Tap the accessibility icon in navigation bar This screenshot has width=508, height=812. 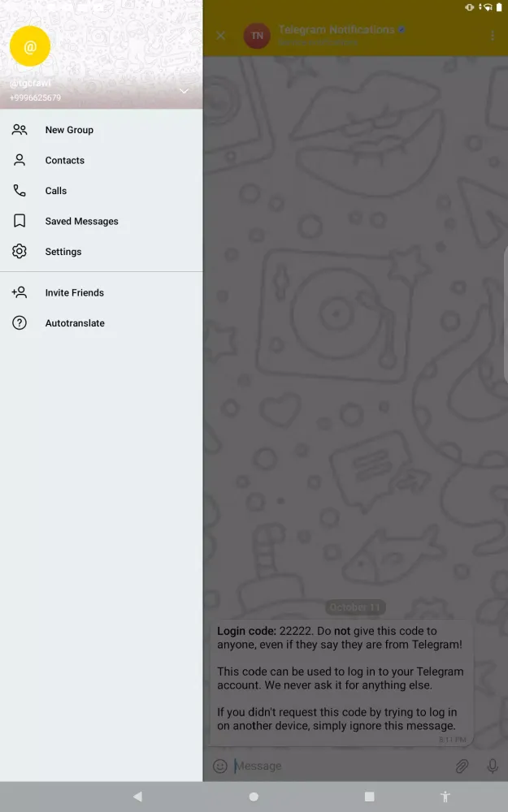[x=445, y=797]
